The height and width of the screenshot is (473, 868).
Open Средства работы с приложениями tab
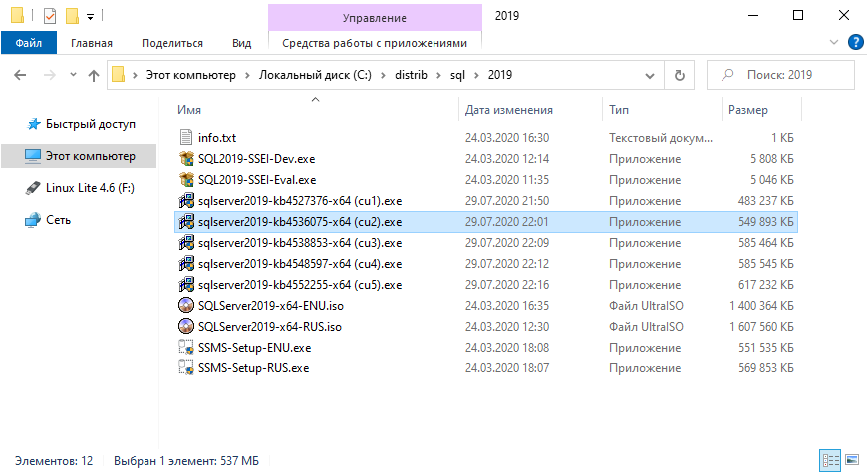pos(375,43)
